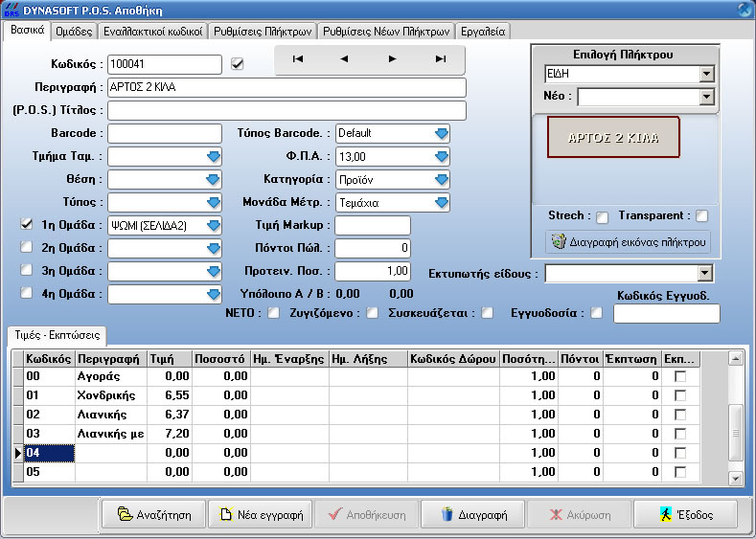Viewport: 756px width, 539px height.
Task: Click the ΑΡΤΟΣ 2 ΚΙΛΑ key preview button
Action: click(613, 137)
